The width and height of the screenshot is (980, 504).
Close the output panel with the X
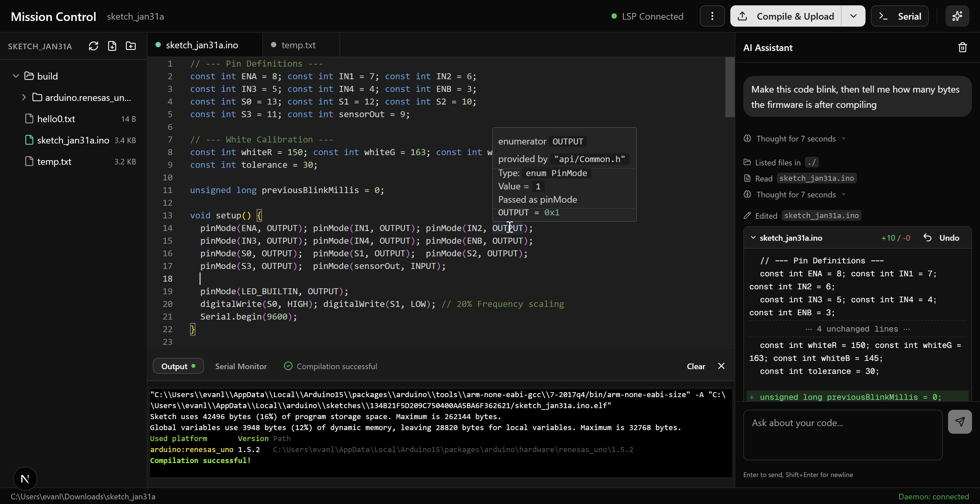pos(721,366)
